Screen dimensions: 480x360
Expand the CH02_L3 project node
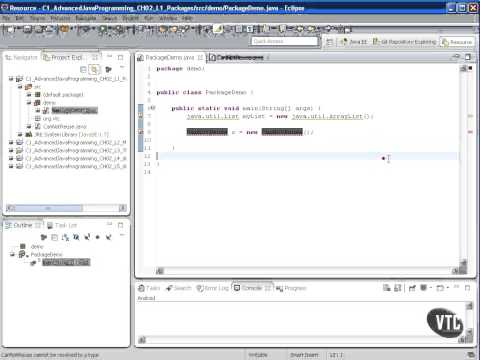click(11, 150)
